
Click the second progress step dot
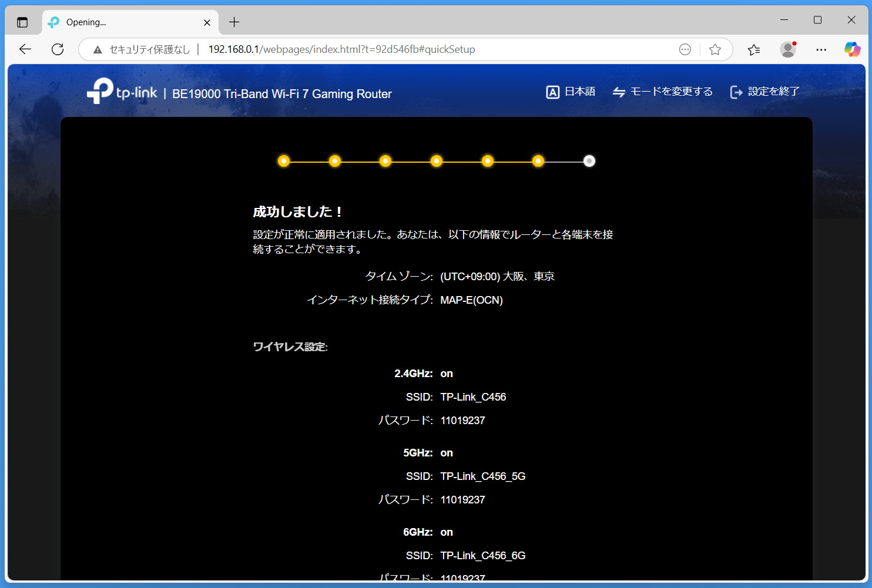click(x=335, y=161)
